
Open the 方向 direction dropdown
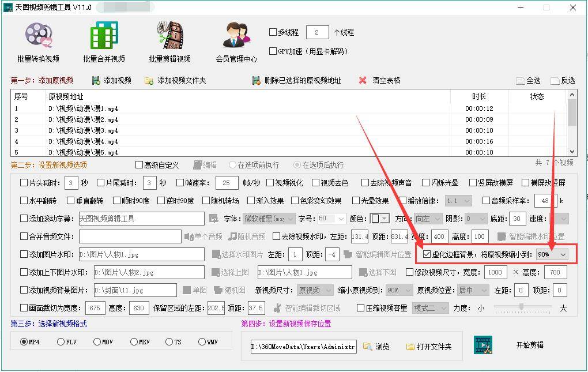pyautogui.click(x=429, y=219)
